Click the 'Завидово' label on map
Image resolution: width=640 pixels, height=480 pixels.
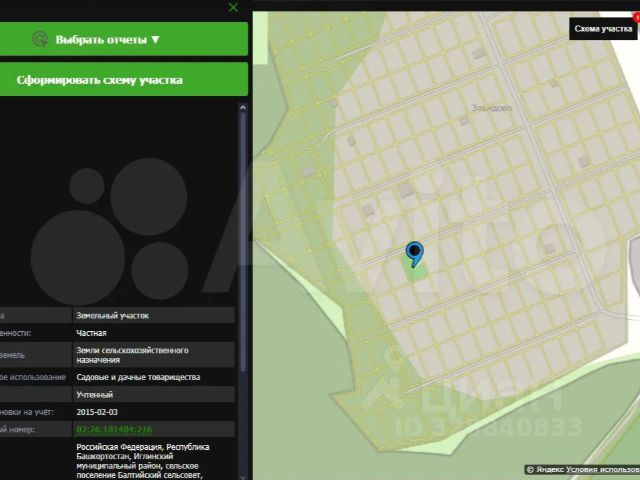pos(491,108)
